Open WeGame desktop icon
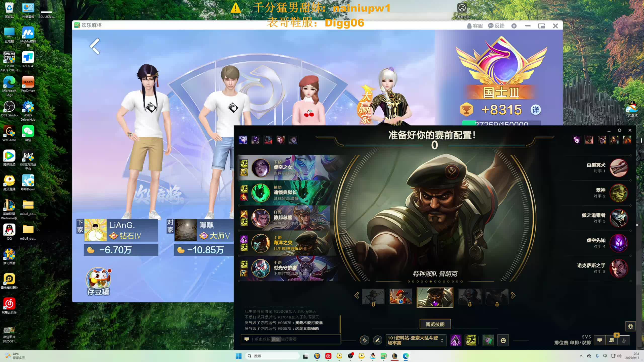Screen dimensions: 644x362 coord(9,133)
